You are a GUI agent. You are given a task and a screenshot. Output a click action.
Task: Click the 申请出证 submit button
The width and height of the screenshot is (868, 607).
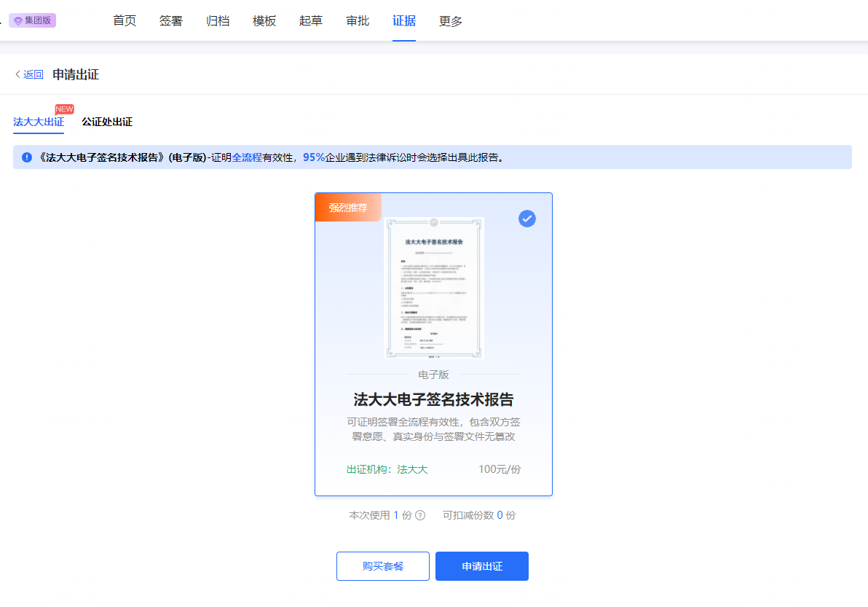(482, 566)
